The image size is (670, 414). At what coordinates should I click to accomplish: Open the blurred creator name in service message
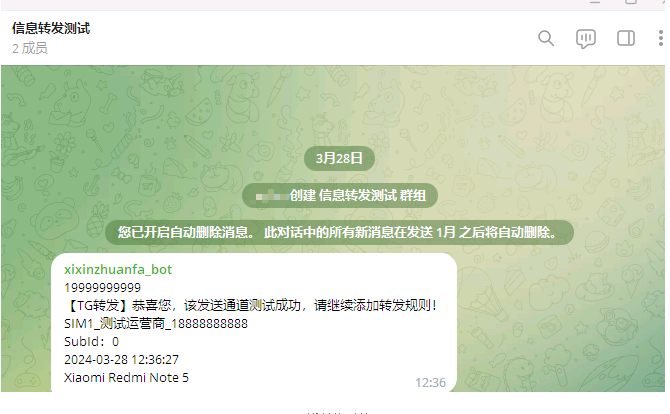coord(272,196)
